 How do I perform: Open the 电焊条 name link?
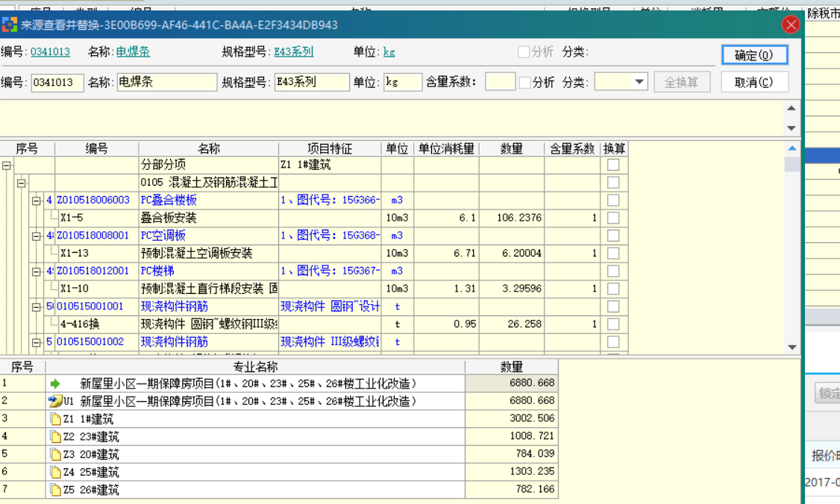[x=134, y=52]
